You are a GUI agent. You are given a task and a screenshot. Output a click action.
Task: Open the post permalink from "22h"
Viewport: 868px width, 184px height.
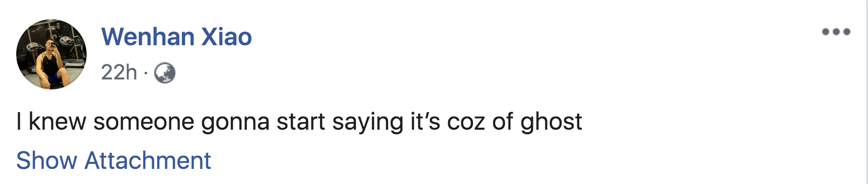[x=119, y=72]
